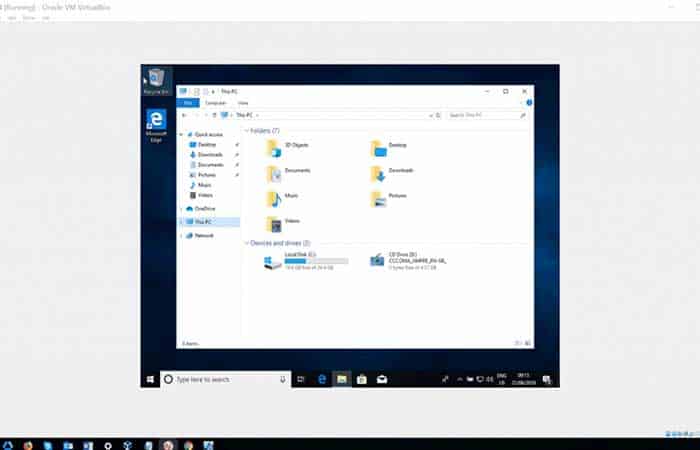The width and height of the screenshot is (700, 450).
Task: Open the 3D Objects folder
Action: click(287, 148)
